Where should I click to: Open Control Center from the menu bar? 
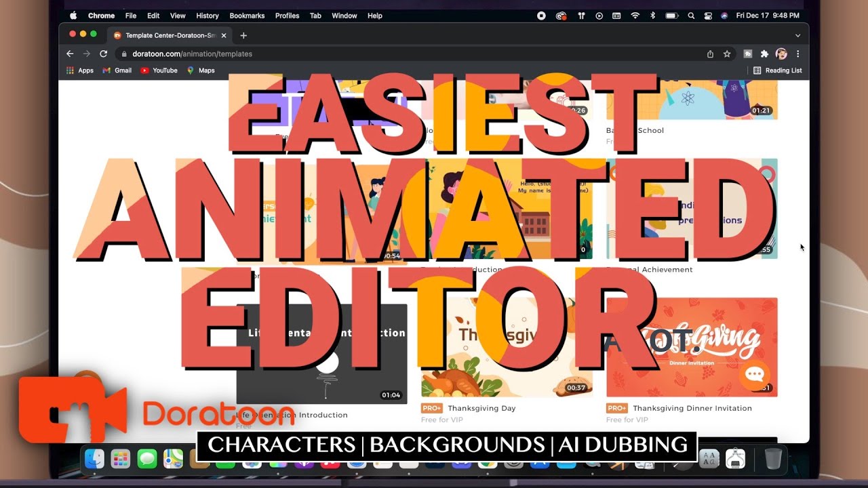tap(709, 16)
